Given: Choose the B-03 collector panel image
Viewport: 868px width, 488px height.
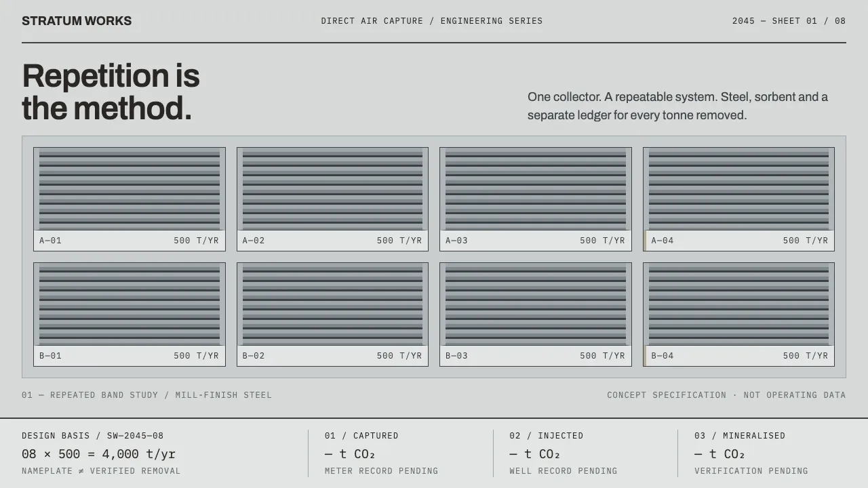Looking at the screenshot, I should tap(536, 304).
